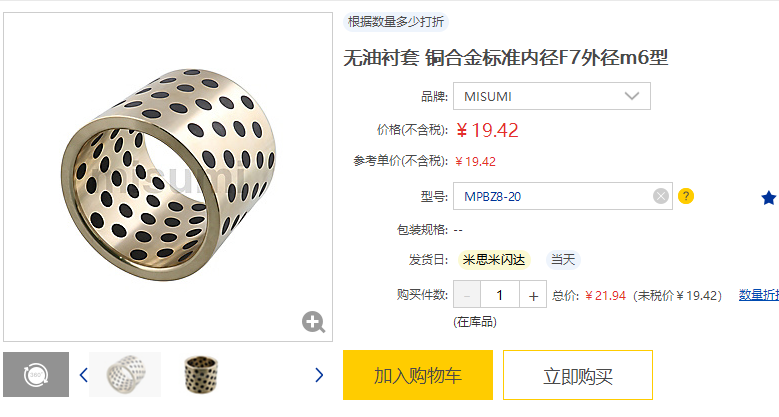The image size is (779, 417).
Task: Decrease purchase quantity with minus button
Action: 467,295
